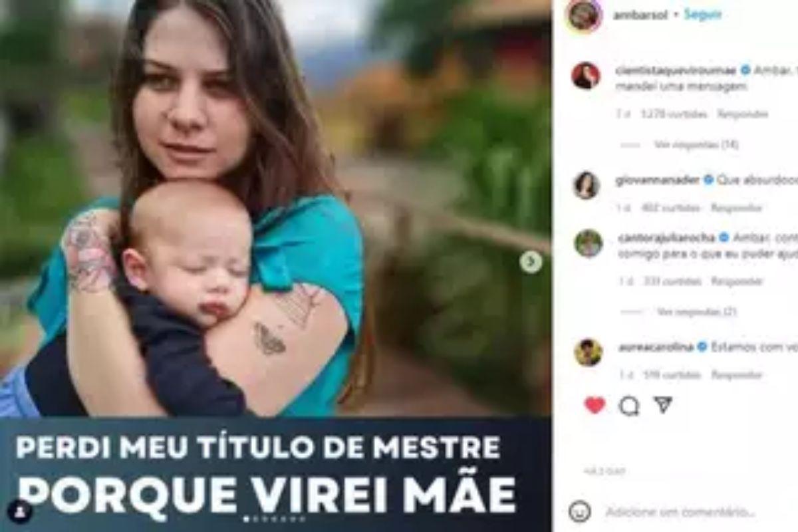The width and height of the screenshot is (798, 532).
Task: Open the ambarsol profile avatar
Action: [x=585, y=15]
